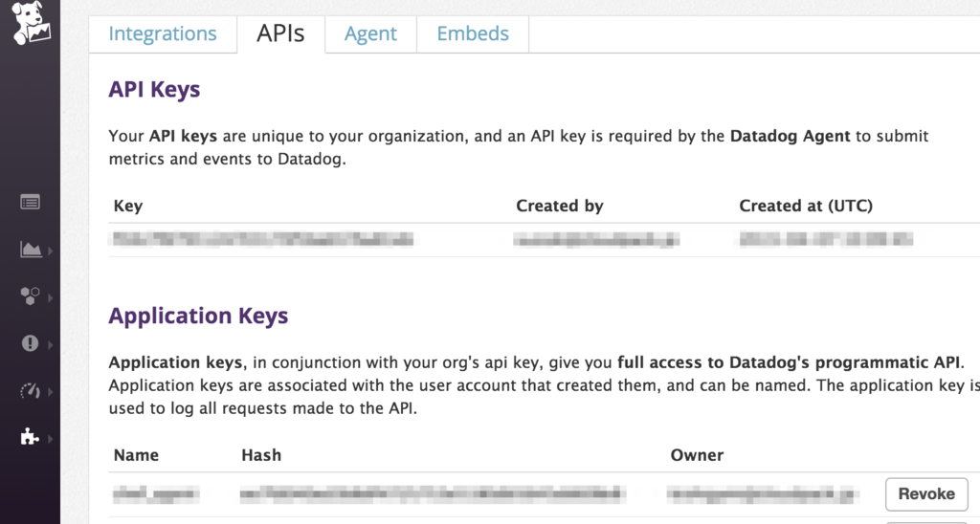
Task: Click the blurred Created by email
Action: pyautogui.click(x=596, y=239)
